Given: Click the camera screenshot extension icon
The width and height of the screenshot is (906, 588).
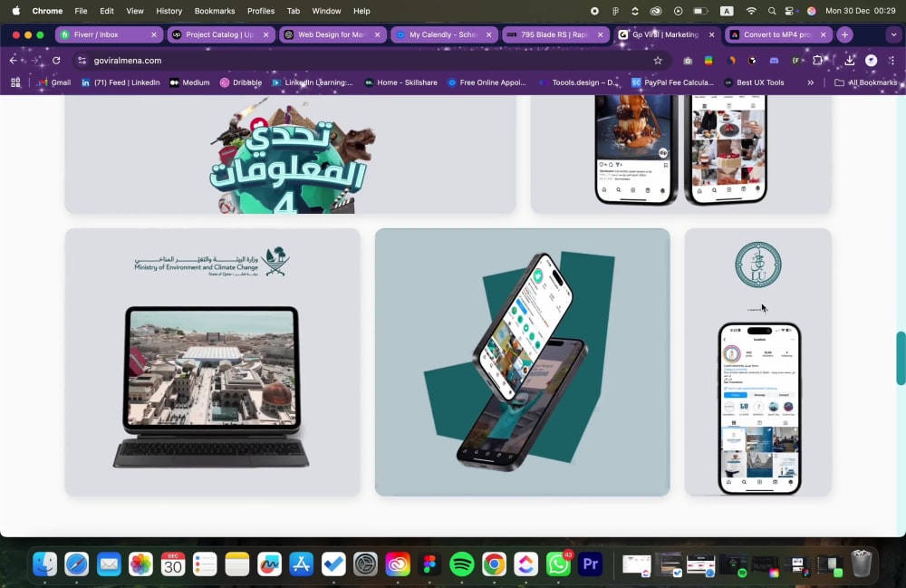Looking at the screenshot, I should pyautogui.click(x=687, y=61).
